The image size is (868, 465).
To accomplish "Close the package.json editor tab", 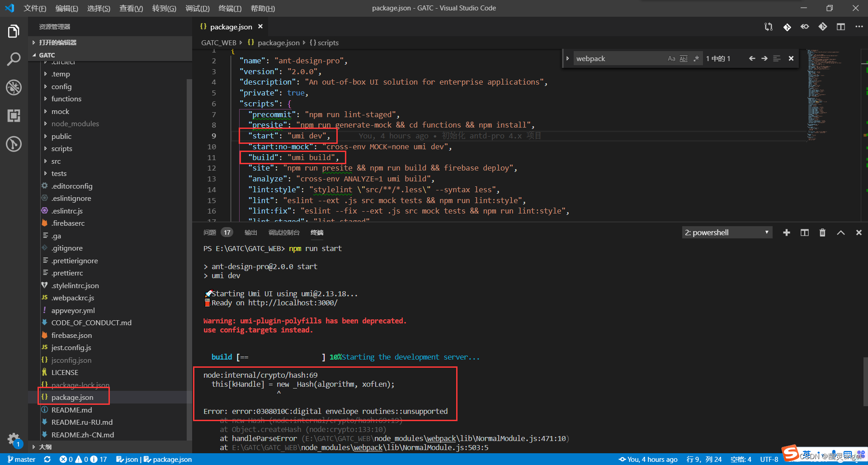I will click(260, 27).
